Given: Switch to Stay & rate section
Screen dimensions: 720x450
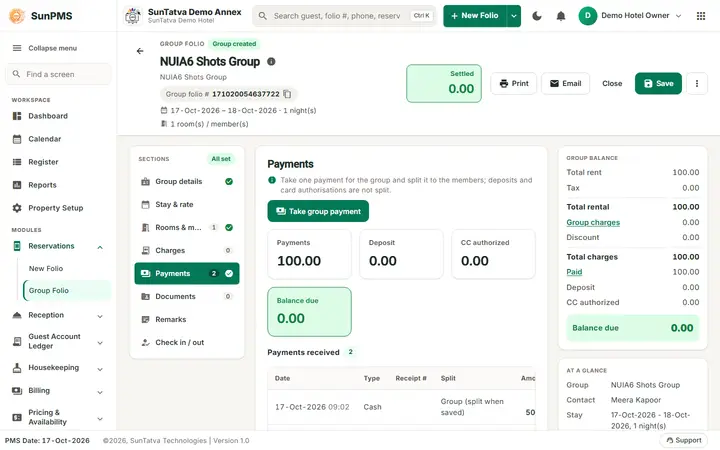Looking at the screenshot, I should (x=187, y=205).
